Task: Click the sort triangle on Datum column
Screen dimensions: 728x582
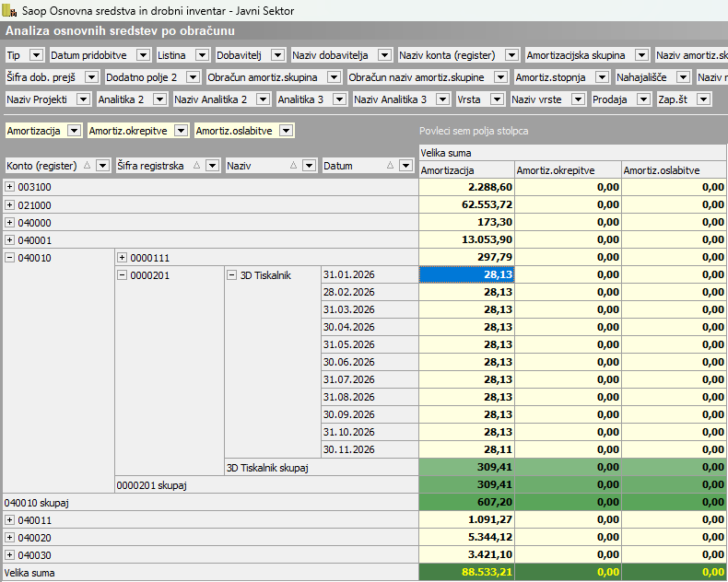Action: tap(389, 166)
